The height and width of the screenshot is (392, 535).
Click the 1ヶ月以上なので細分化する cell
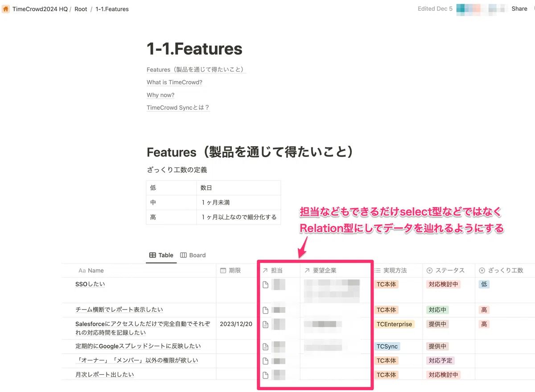tap(239, 217)
